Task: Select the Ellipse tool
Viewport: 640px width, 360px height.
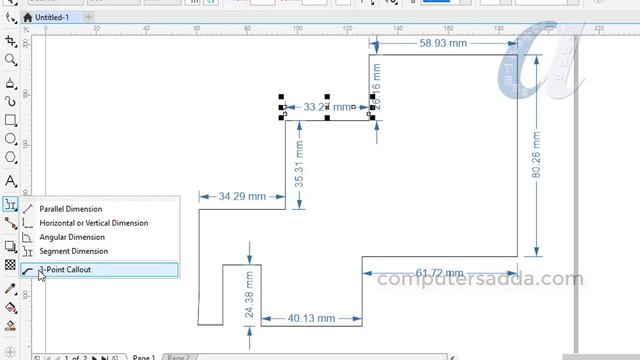Action: pyautogui.click(x=10, y=139)
